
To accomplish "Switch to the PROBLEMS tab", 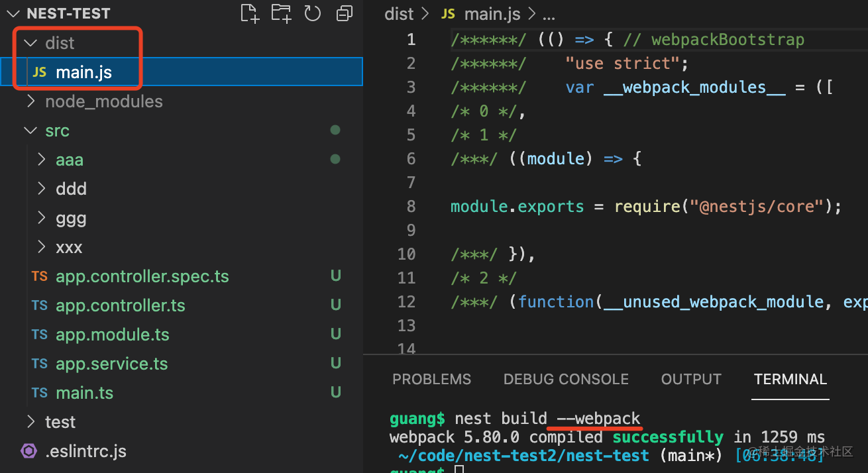I will (x=431, y=380).
